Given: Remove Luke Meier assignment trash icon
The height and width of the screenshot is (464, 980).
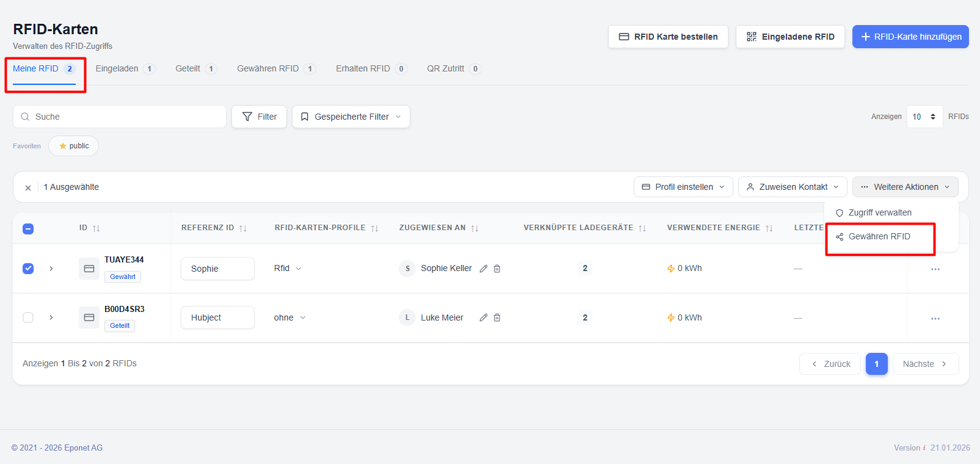Looking at the screenshot, I should click(497, 317).
